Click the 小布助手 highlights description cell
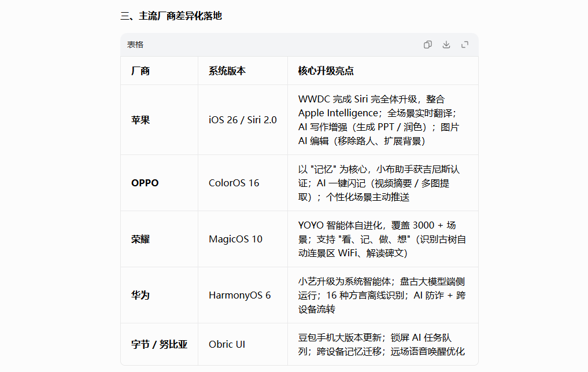This screenshot has width=588, height=372. click(x=383, y=183)
